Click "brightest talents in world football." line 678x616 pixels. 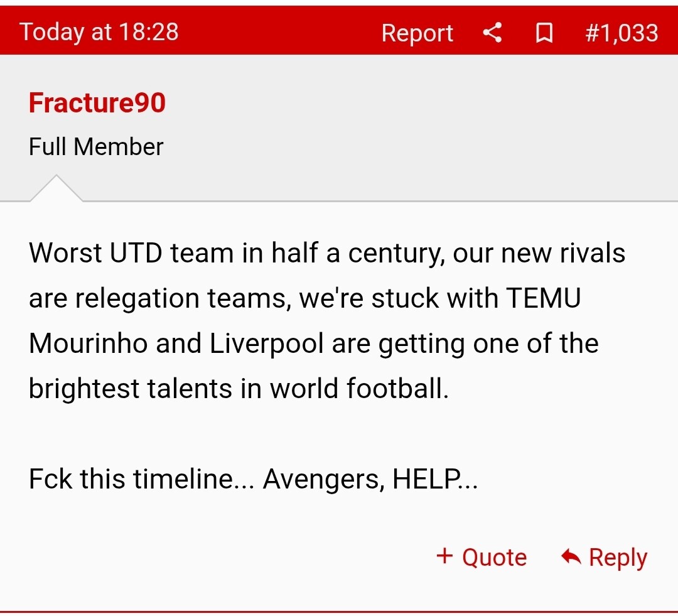click(x=239, y=389)
